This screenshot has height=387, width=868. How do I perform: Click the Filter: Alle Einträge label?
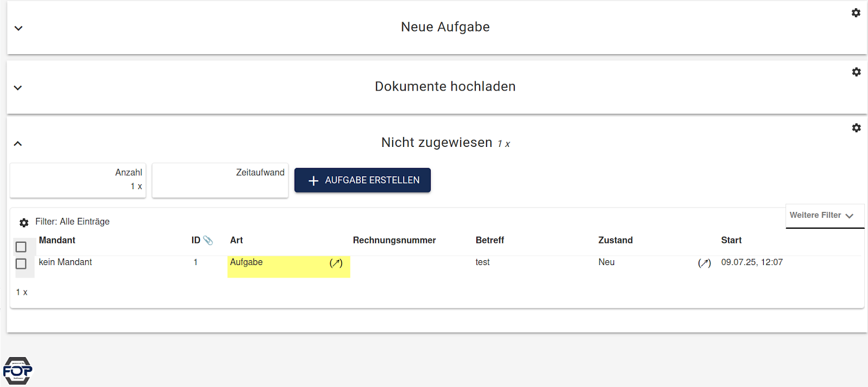72,222
